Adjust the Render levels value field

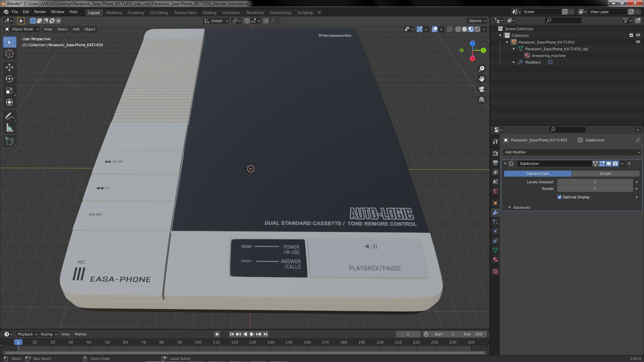pos(595,189)
